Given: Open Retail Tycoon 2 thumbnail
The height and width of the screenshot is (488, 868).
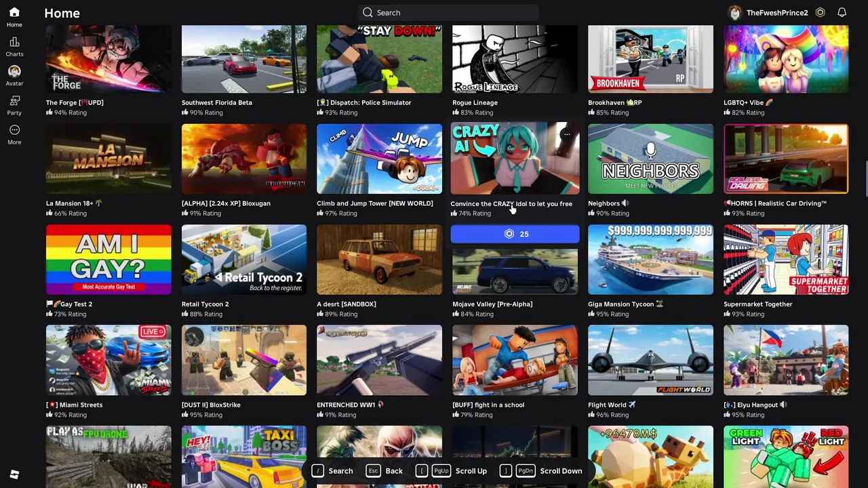Looking at the screenshot, I should point(244,260).
